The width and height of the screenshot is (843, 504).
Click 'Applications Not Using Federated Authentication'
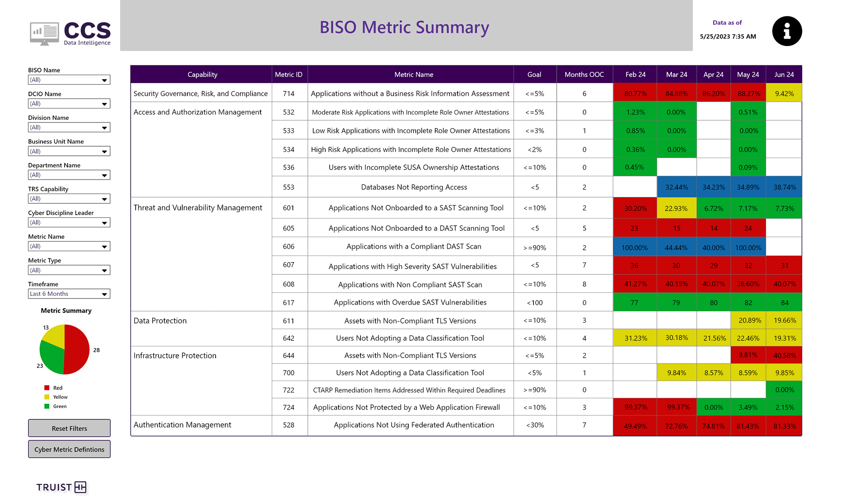[414, 425]
